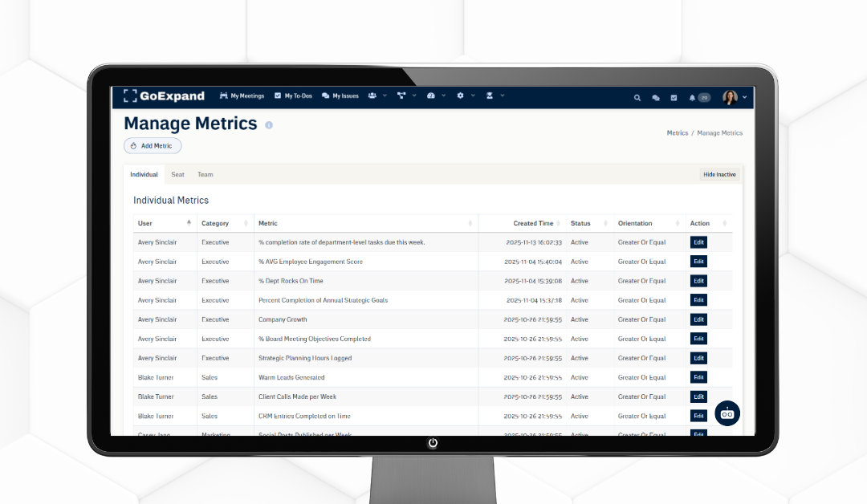Click the chat messages icon in the navbar

655,97
